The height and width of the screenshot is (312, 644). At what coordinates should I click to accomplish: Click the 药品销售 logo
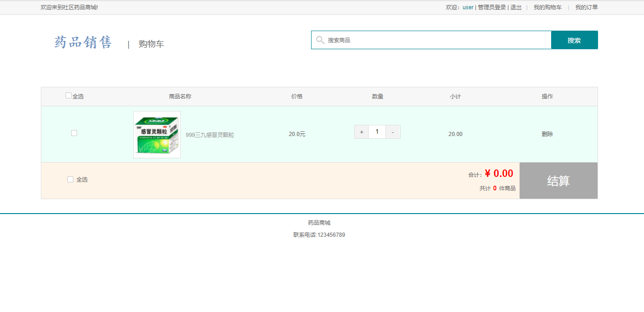pyautogui.click(x=82, y=42)
